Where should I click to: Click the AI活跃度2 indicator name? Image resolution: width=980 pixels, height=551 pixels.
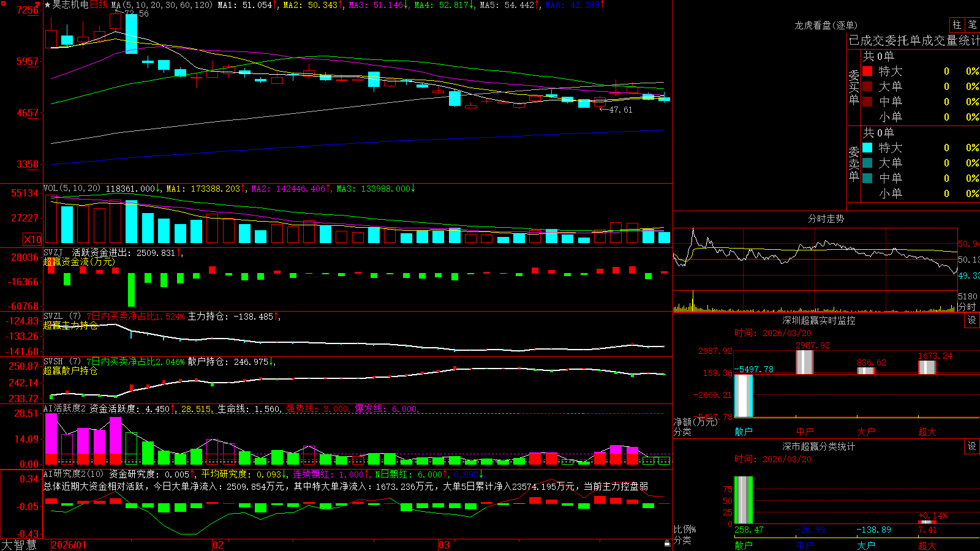tap(65, 409)
